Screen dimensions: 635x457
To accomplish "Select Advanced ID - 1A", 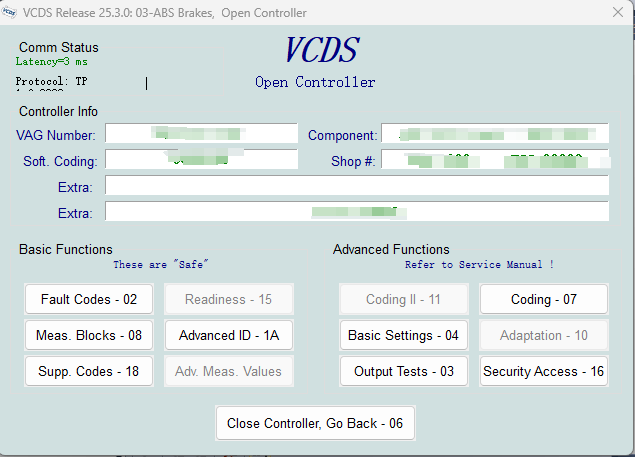I will 228,336.
